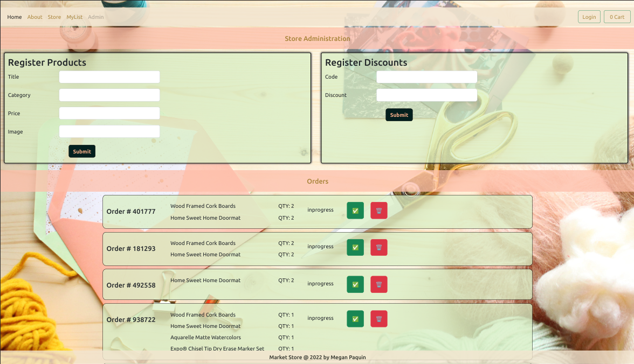The height and width of the screenshot is (364, 634).
Task: Select the Admin nav link
Action: tap(96, 17)
